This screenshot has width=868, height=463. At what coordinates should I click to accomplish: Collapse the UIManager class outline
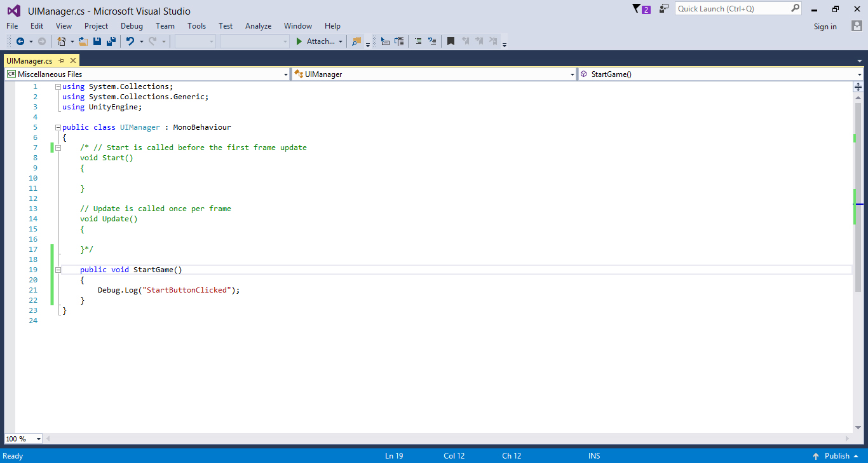(x=58, y=127)
